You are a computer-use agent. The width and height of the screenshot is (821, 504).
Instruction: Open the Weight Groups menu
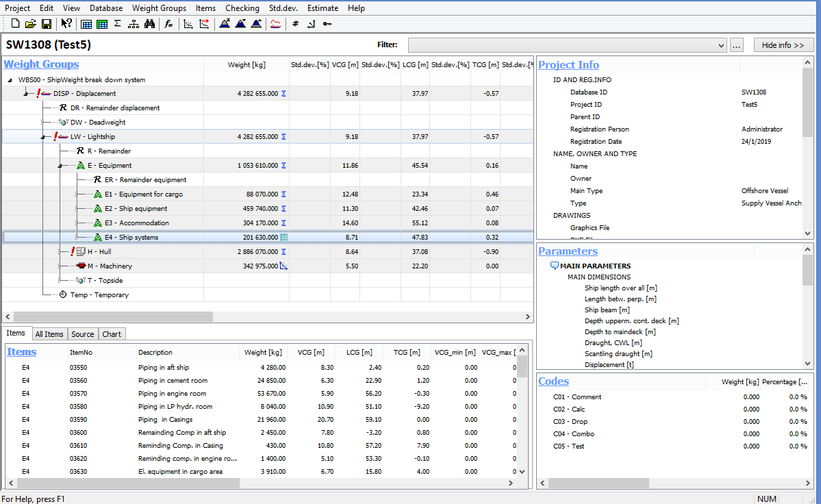click(159, 8)
